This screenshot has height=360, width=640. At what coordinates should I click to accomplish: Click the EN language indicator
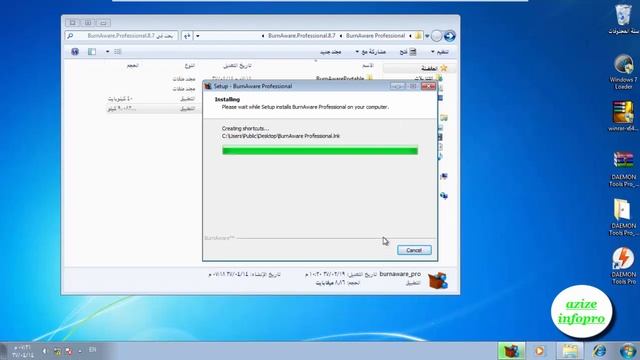tap(93, 350)
